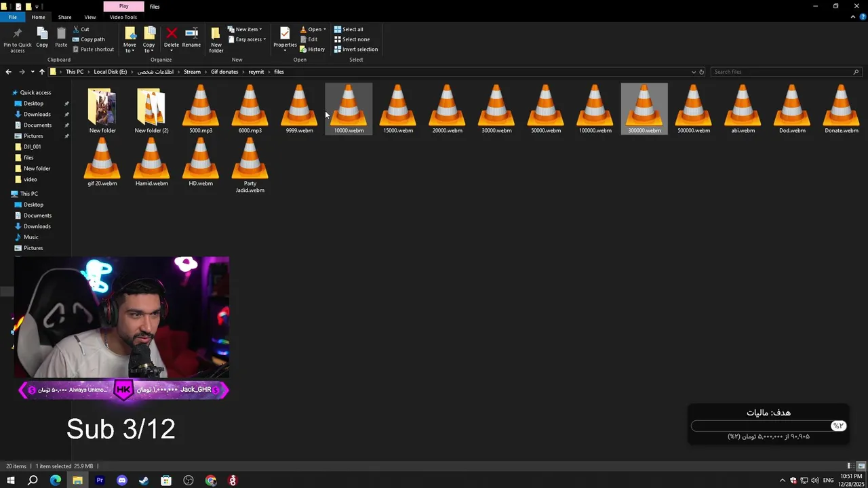The height and width of the screenshot is (488, 868).
Task: Open Discord from the taskbar
Action: click(122, 481)
